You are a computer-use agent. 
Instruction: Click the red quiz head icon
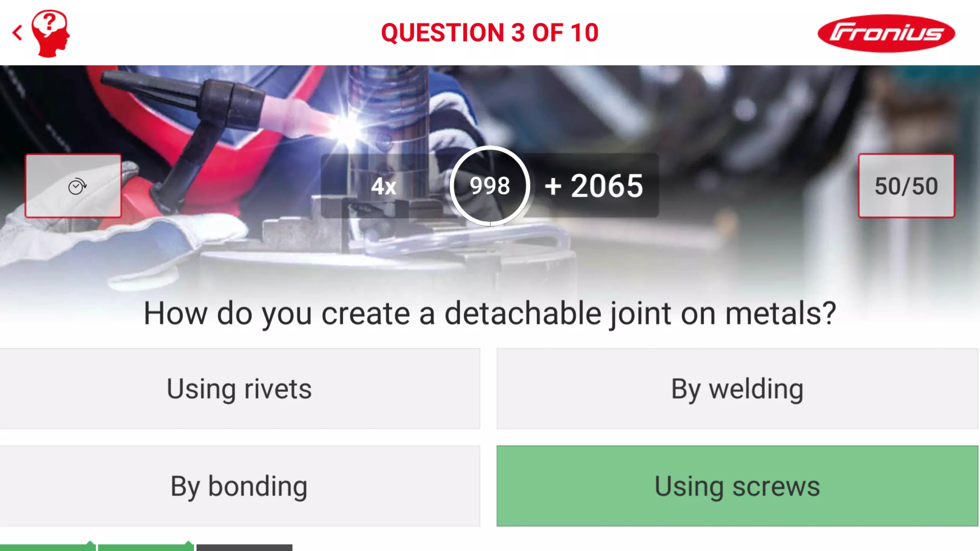click(x=50, y=34)
